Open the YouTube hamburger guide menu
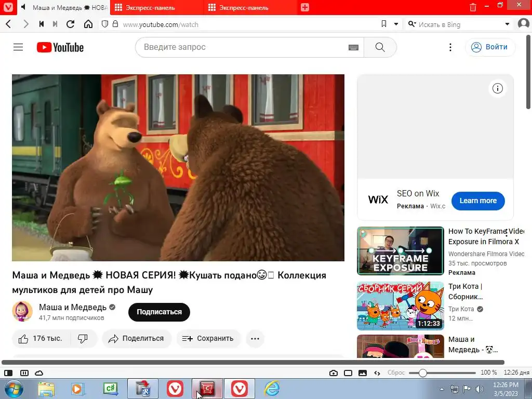 click(18, 47)
